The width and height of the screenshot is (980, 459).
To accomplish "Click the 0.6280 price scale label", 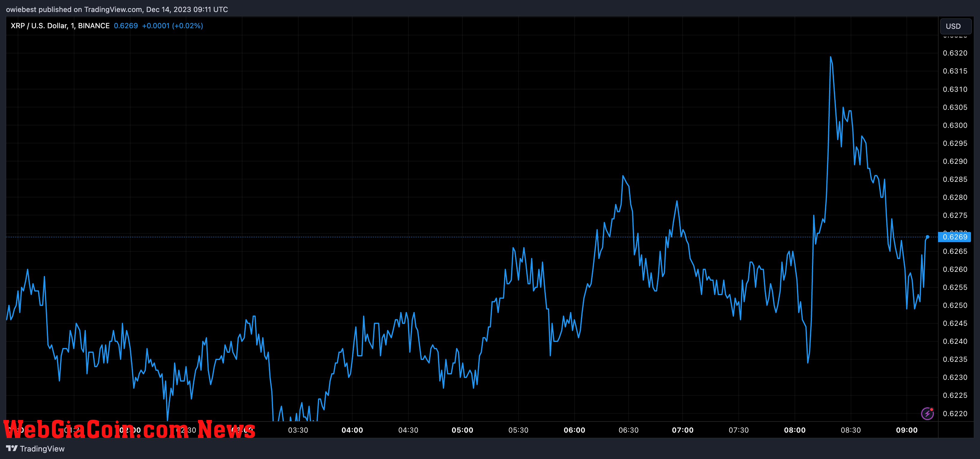I will [x=955, y=197].
